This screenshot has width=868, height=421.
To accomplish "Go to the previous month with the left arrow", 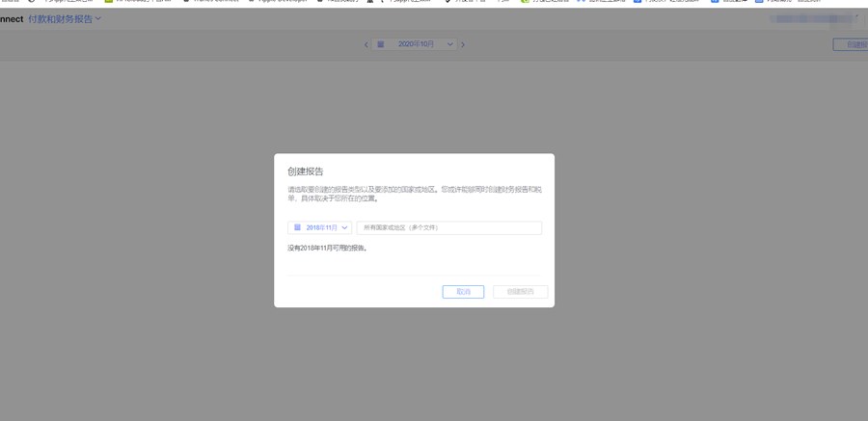I will (x=366, y=45).
